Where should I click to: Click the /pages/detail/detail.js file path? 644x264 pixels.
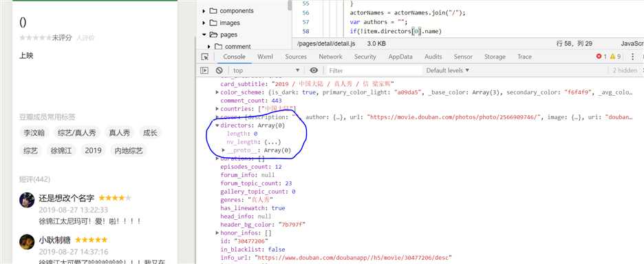click(327, 43)
